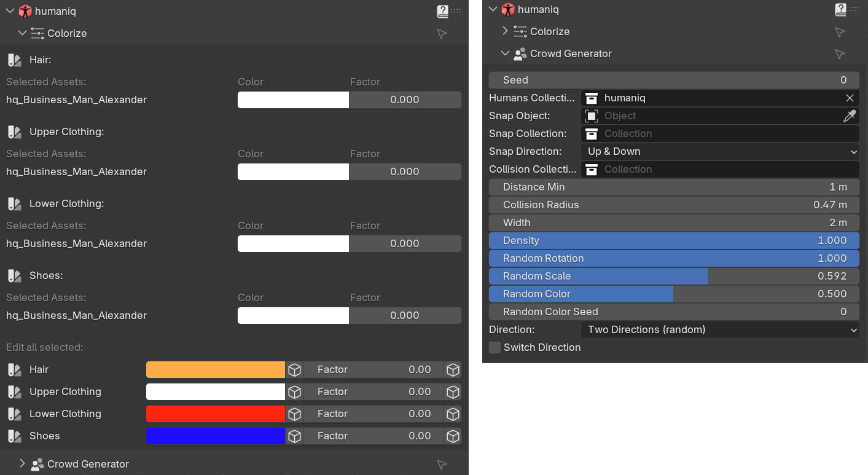Click the Random Color Seed field
Viewport: 868px width, 475px height.
click(x=674, y=312)
